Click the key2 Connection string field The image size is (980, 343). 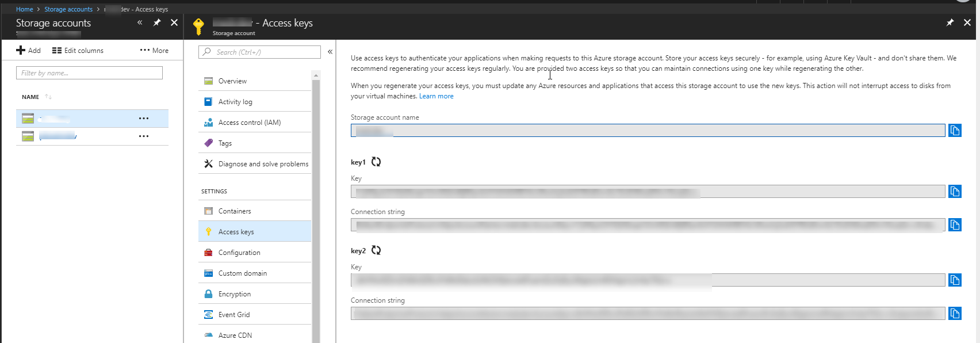pos(648,314)
